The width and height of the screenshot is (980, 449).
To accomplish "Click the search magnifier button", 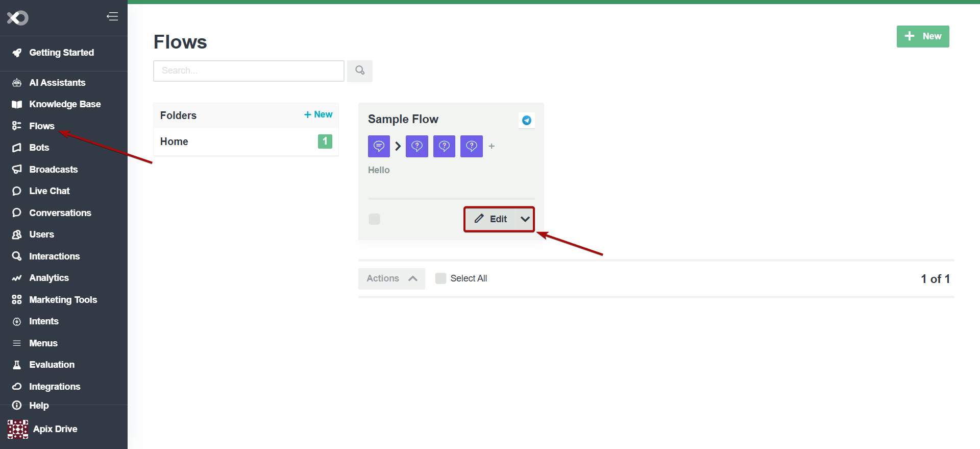I will click(x=360, y=70).
